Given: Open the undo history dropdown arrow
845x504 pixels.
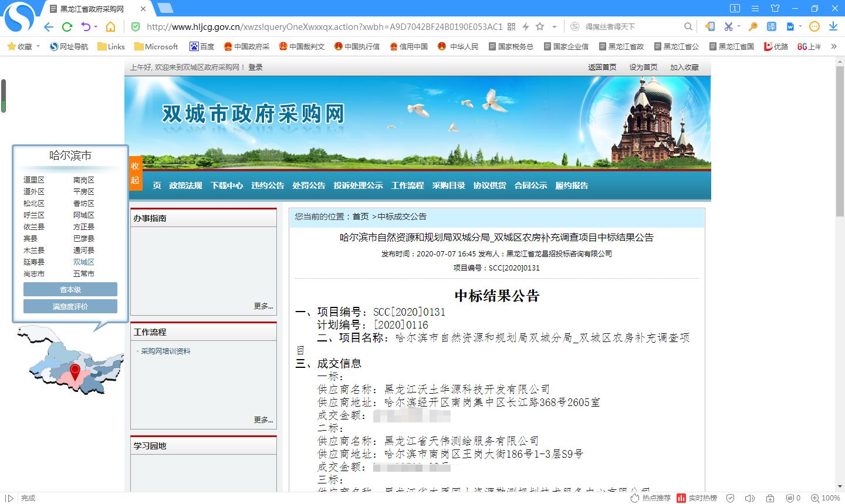Looking at the screenshot, I should click(x=96, y=26).
